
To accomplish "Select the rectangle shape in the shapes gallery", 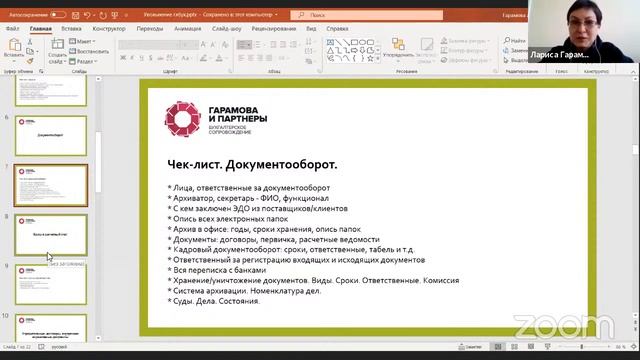I will 354,42.
